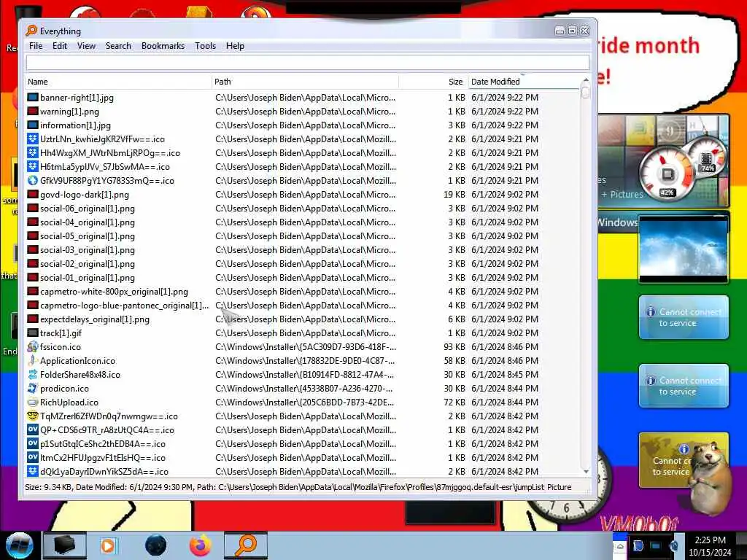
Task: Select capmetro-logo-blue-pantonec_original[1] file name
Action: click(x=124, y=306)
